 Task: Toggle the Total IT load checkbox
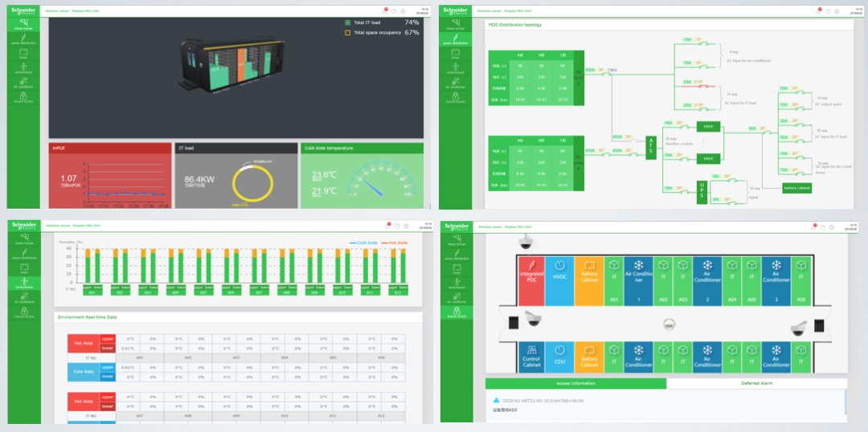point(348,22)
